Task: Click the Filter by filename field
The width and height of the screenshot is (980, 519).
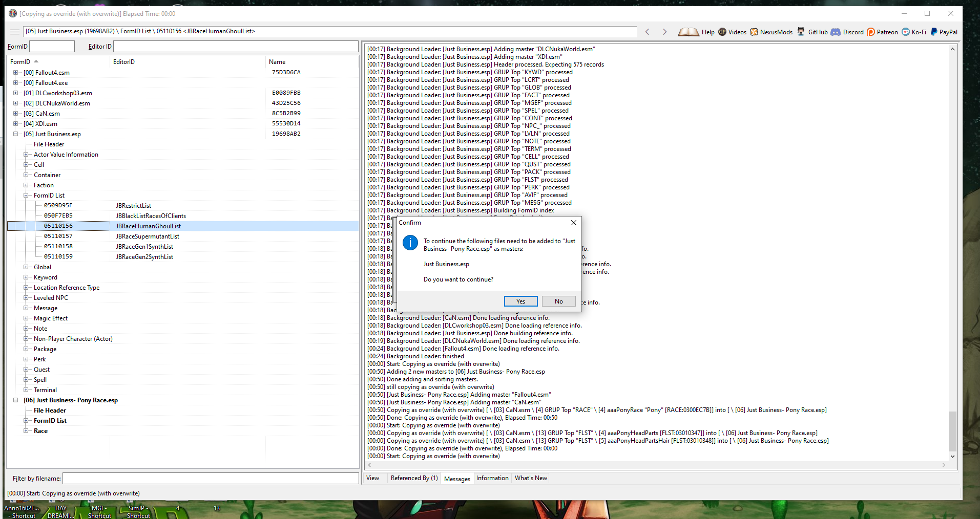Action: [x=211, y=479]
